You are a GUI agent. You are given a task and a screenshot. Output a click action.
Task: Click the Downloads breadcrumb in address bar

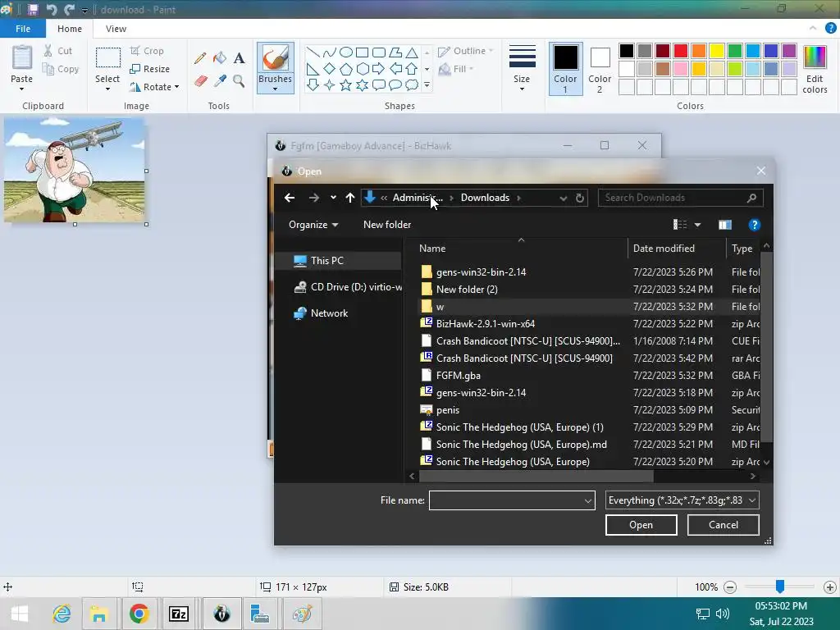click(485, 198)
